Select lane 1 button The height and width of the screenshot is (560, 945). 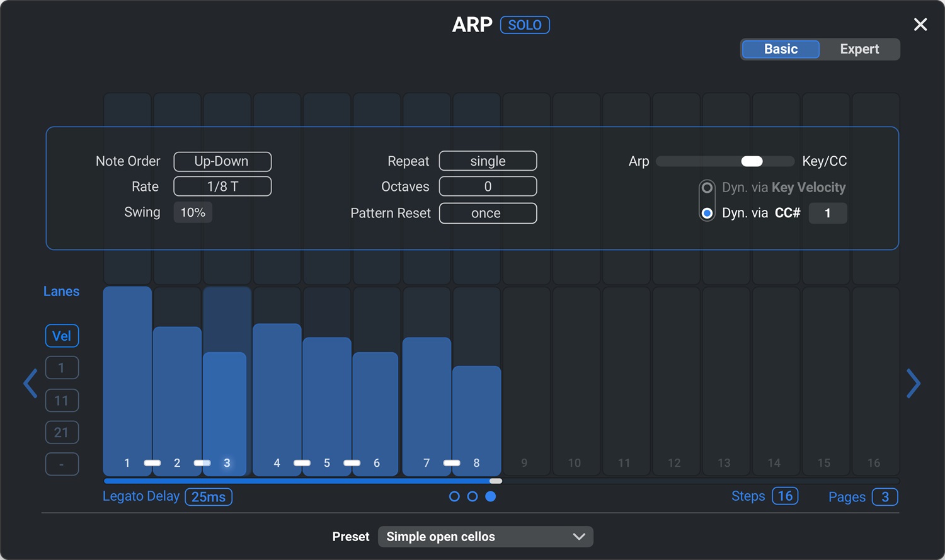pos(62,368)
